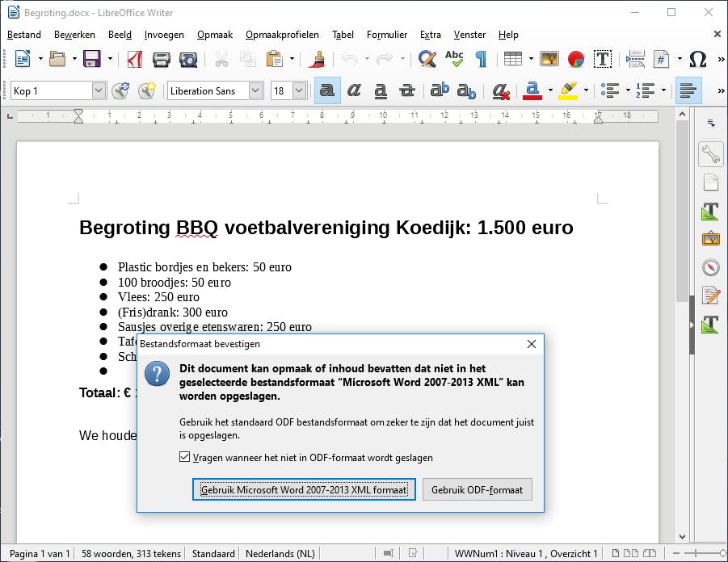Toggle Superscript formatting
728x562 pixels.
[440, 90]
